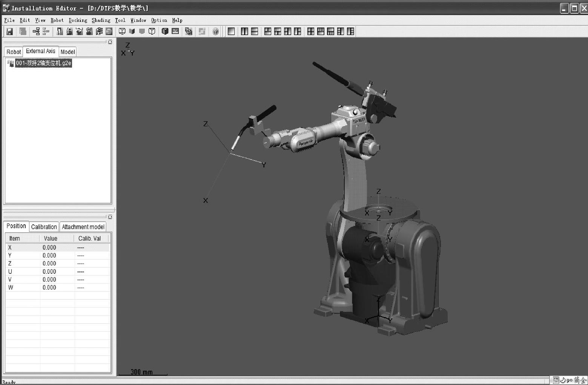Image resolution: width=588 pixels, height=385 pixels.
Task: Open the Calibration tab
Action: 44,227
